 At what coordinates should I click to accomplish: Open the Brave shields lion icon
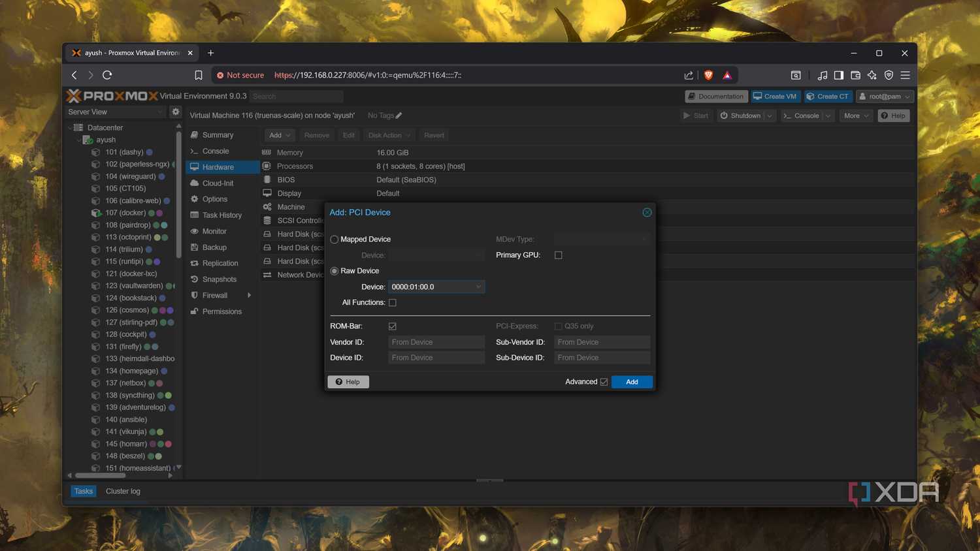pyautogui.click(x=708, y=75)
